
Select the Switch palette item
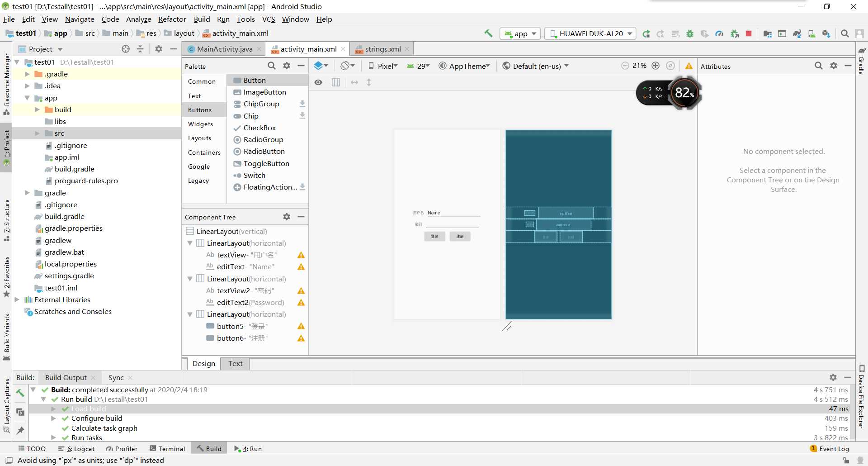pyautogui.click(x=255, y=175)
